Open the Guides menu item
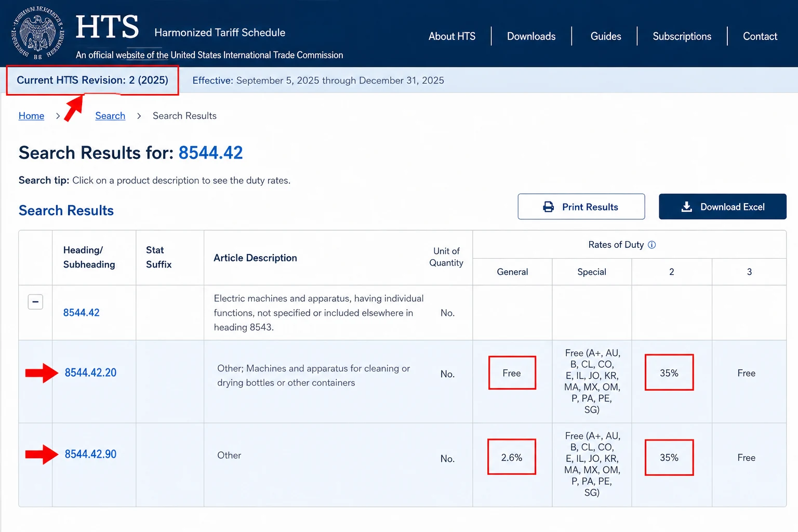This screenshot has height=532, width=798. click(606, 36)
